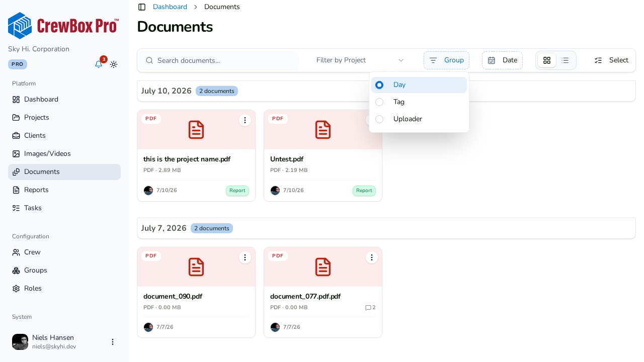Open the Filter by Project dropdown
The width and height of the screenshot is (644, 362).
point(360,60)
